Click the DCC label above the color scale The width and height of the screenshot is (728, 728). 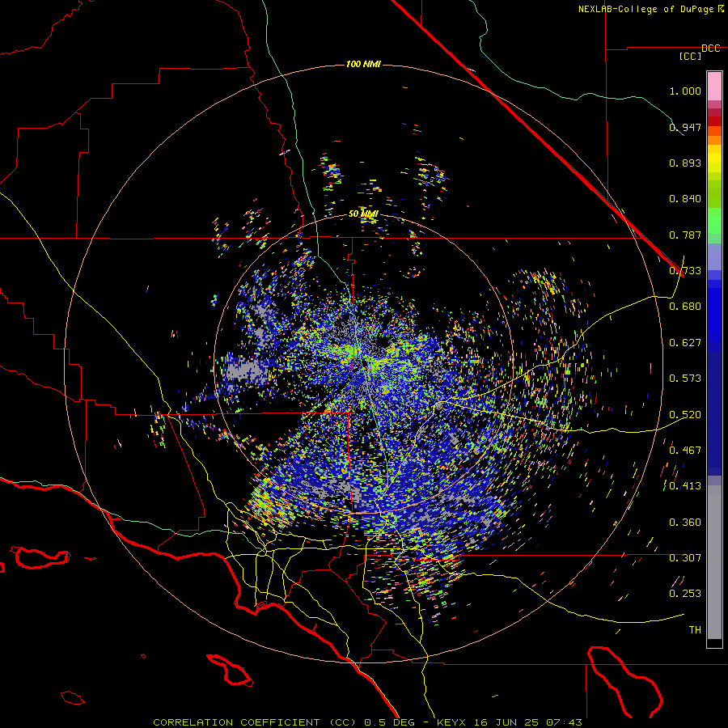710,49
